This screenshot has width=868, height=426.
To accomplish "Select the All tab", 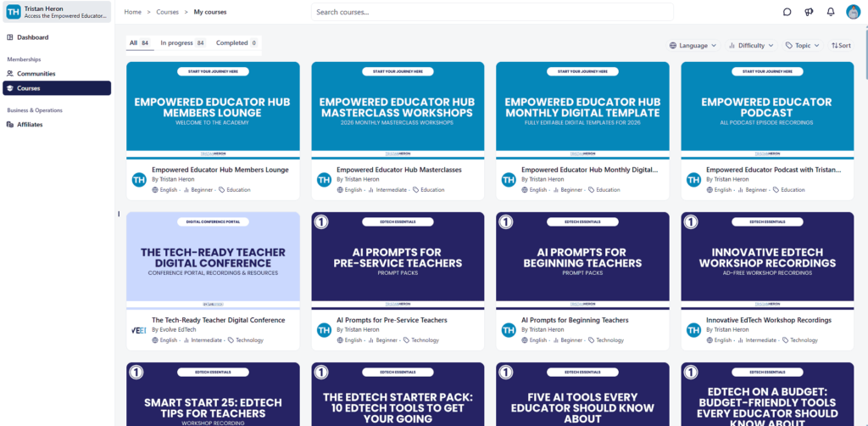I will point(140,43).
